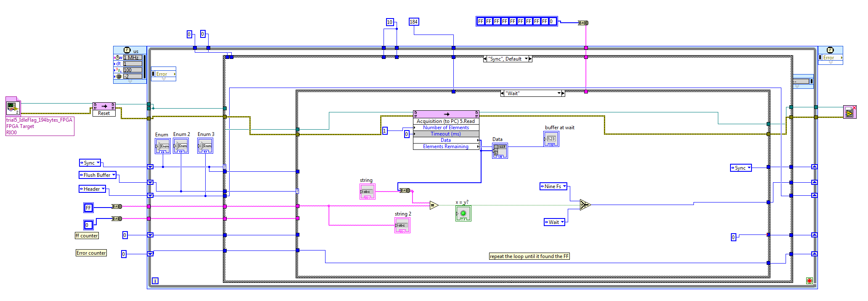Click the Data output row

coord(446,140)
